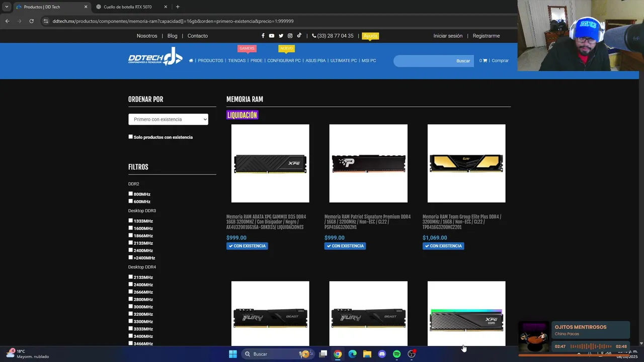
Task: Open DD Tech Facebook page icon
Action: (x=263, y=36)
